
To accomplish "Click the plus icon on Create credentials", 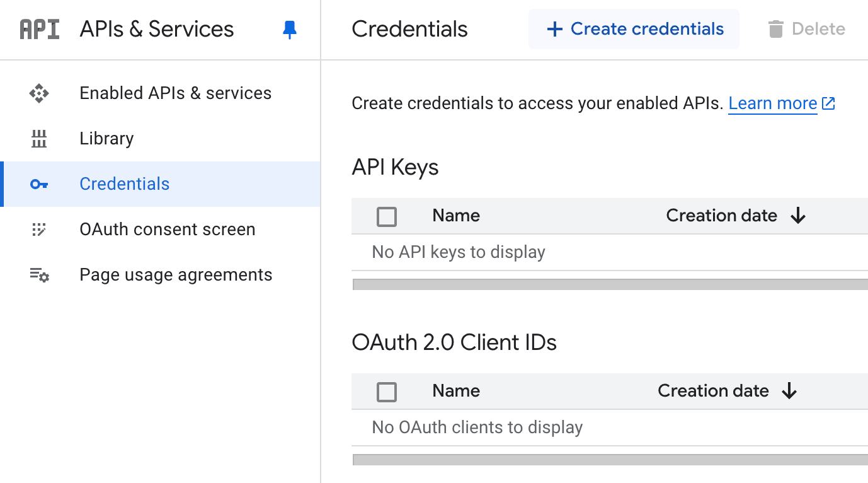I will (x=554, y=29).
